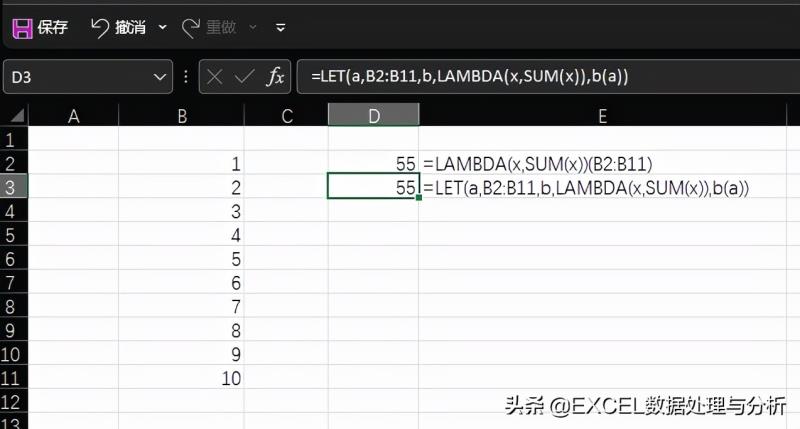Click the Redo arrow icon
This screenshot has width=800, height=429.
[x=191, y=28]
